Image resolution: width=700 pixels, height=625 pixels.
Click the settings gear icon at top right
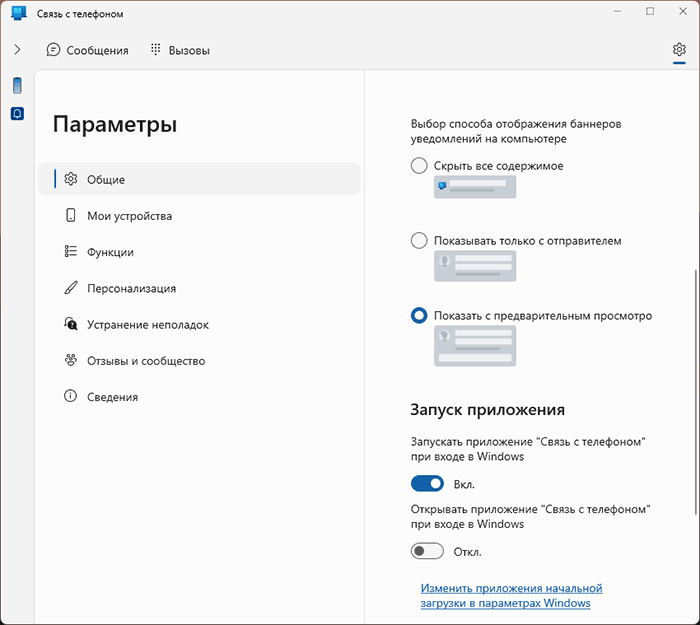pos(679,49)
